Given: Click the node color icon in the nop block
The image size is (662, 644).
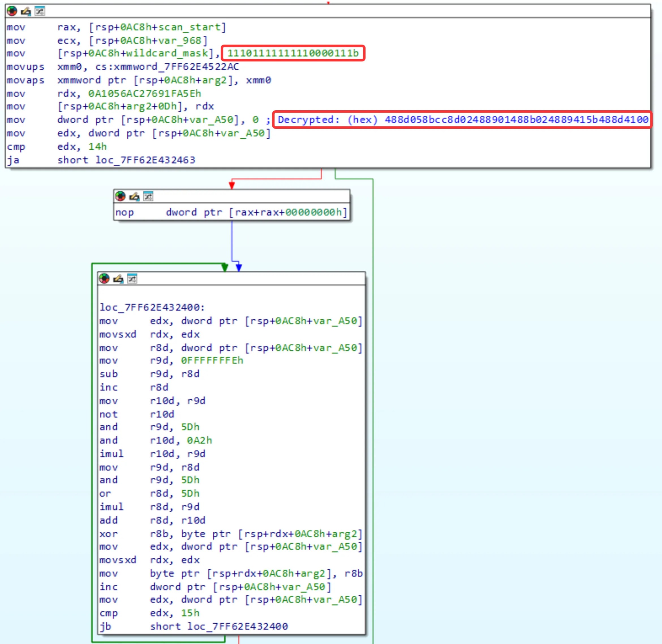Looking at the screenshot, I should pos(121,196).
